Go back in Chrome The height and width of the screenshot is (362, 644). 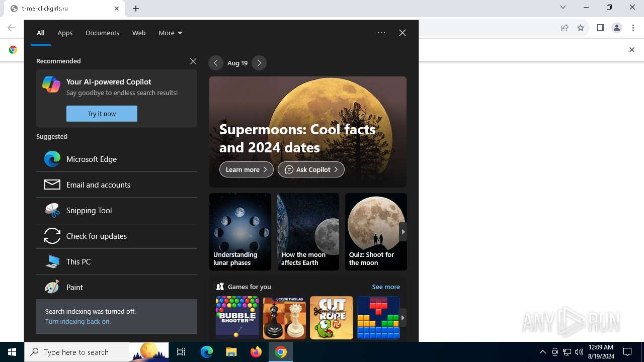click(11, 28)
